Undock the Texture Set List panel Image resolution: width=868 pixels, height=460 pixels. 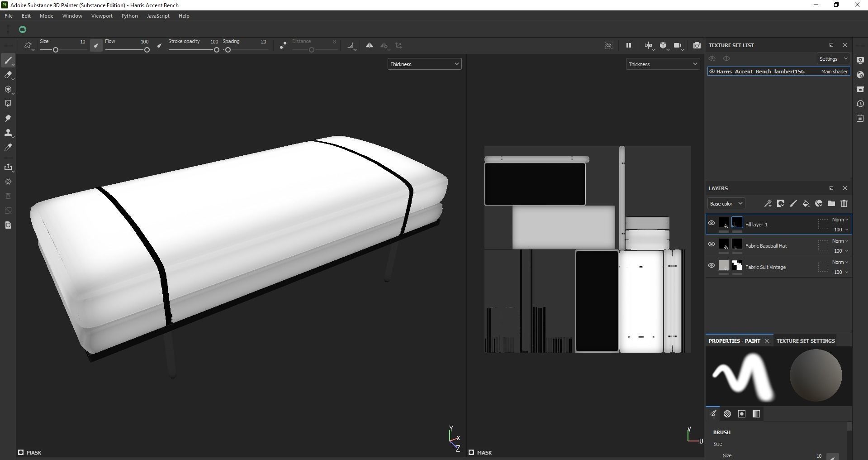click(831, 45)
